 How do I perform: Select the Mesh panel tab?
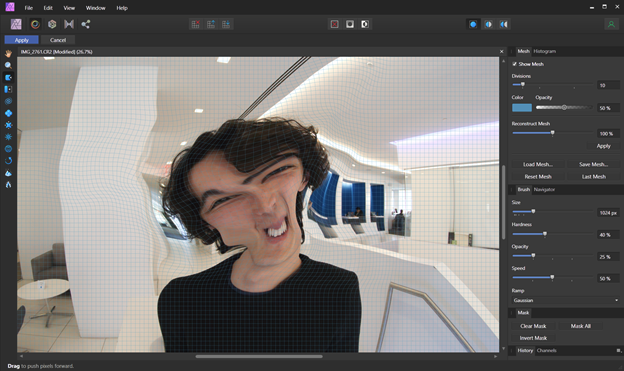click(x=523, y=51)
